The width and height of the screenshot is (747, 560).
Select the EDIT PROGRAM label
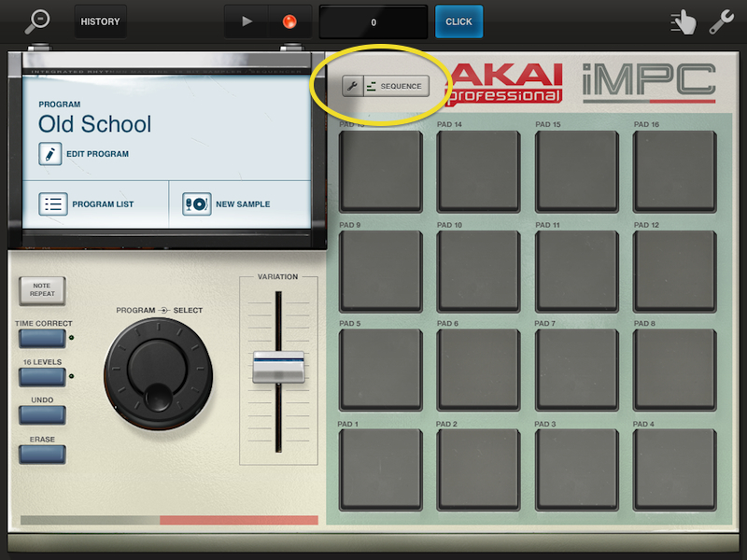[x=98, y=154]
